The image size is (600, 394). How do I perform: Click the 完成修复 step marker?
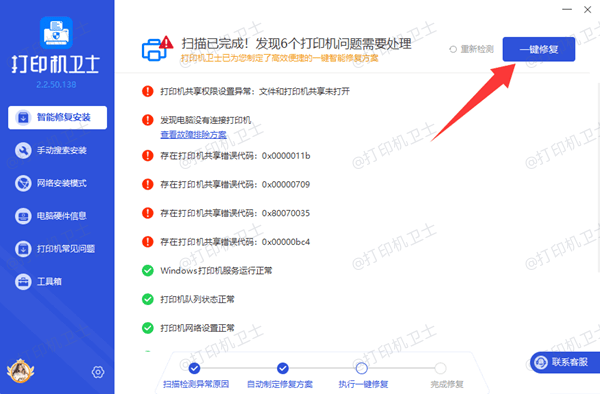440,368
